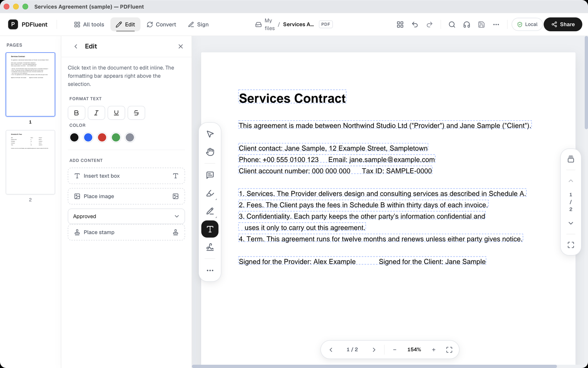The height and width of the screenshot is (368, 588).
Task: Select the arrow pointer tool
Action: pyautogui.click(x=210, y=134)
